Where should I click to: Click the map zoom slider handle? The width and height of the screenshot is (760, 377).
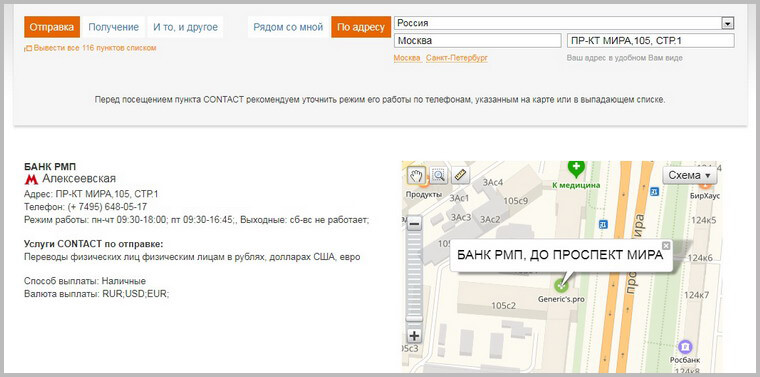click(x=414, y=319)
